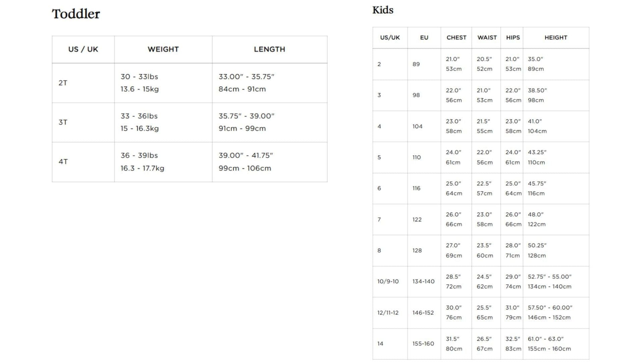Click the 30 - 33lbs weight cell
Screen dimensions: 644x362
click(x=139, y=77)
